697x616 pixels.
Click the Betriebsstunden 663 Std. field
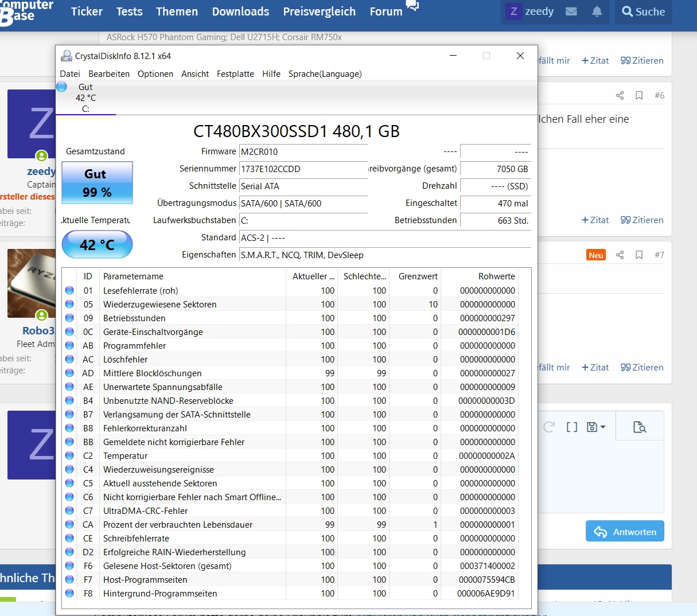point(496,221)
